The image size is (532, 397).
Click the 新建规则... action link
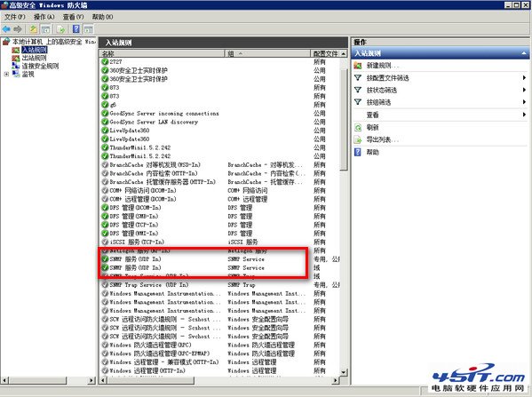[383, 66]
